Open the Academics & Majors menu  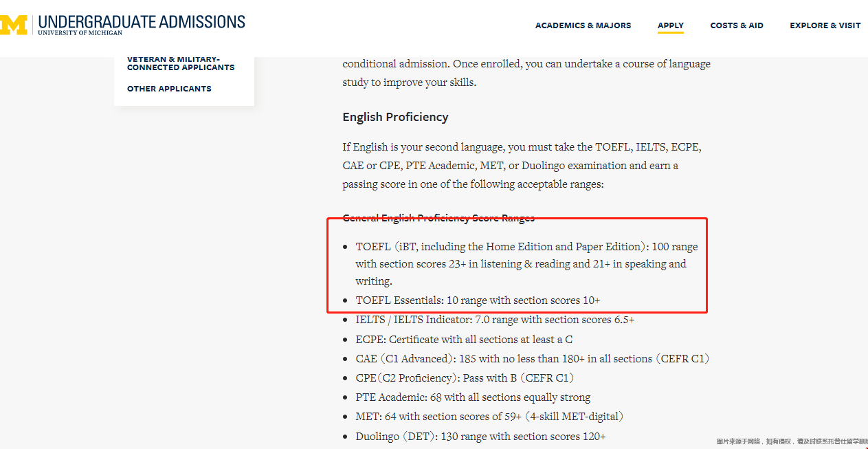point(583,25)
